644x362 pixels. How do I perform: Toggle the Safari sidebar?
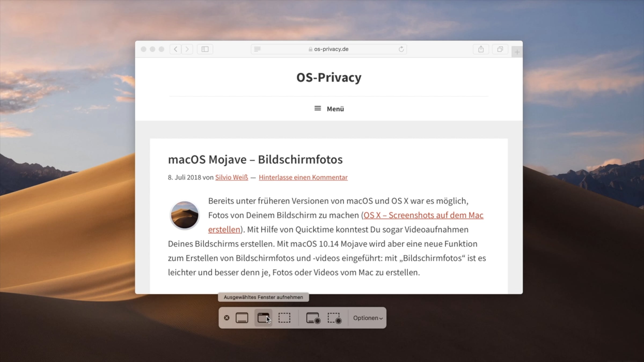pos(205,49)
